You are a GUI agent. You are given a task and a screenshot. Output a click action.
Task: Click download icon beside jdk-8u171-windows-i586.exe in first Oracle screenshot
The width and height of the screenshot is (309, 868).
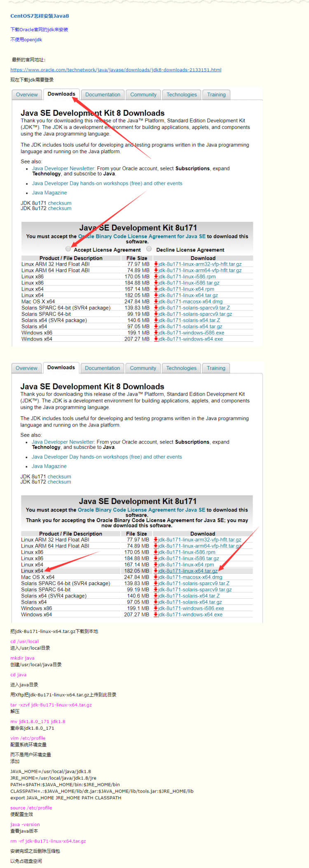156,333
